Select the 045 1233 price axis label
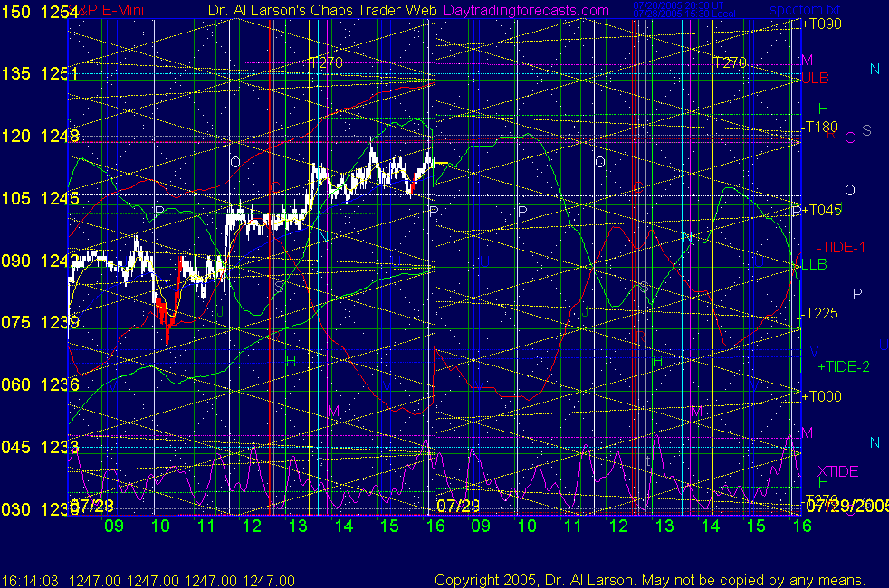Viewport: 889px width, 588px height. click(40, 447)
